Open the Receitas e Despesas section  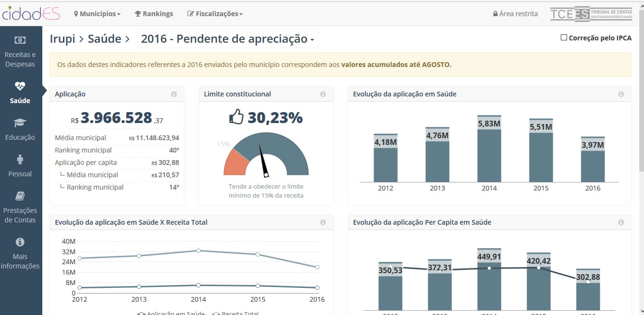[x=20, y=52]
